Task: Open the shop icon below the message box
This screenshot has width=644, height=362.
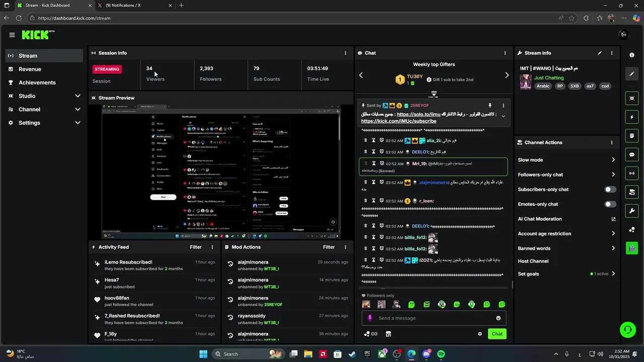Action: tap(388, 334)
